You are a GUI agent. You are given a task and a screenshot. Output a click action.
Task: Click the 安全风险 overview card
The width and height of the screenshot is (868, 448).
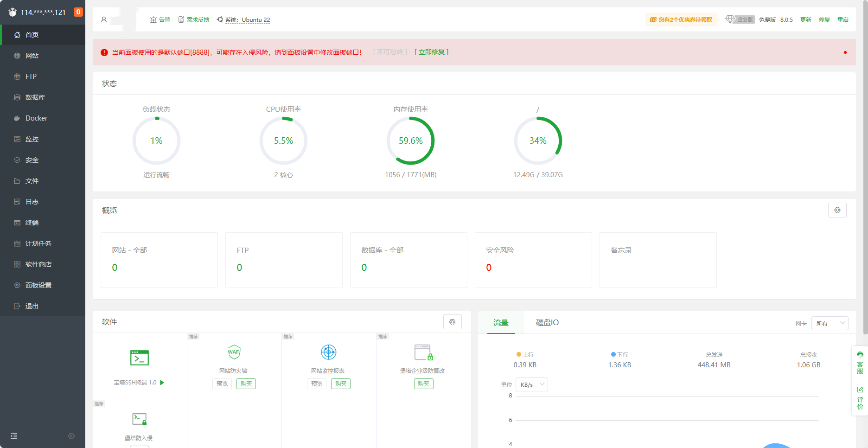[533, 260]
